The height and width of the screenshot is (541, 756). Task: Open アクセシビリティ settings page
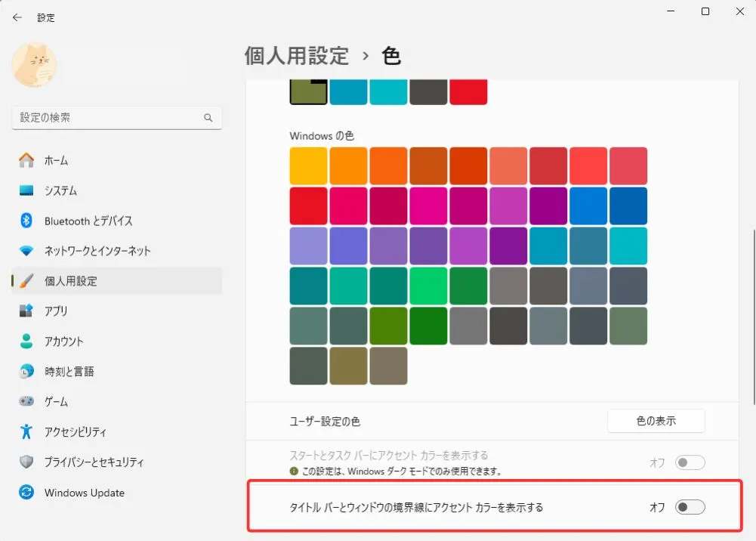116,431
